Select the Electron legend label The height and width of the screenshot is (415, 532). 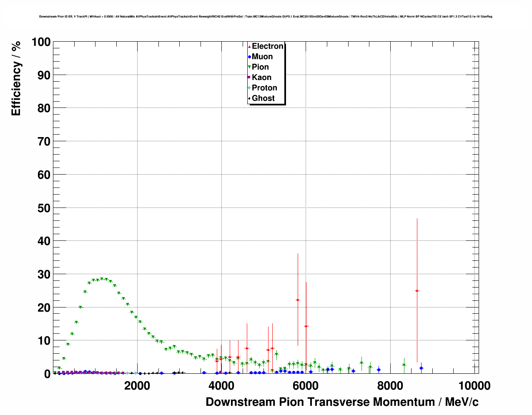pos(268,46)
